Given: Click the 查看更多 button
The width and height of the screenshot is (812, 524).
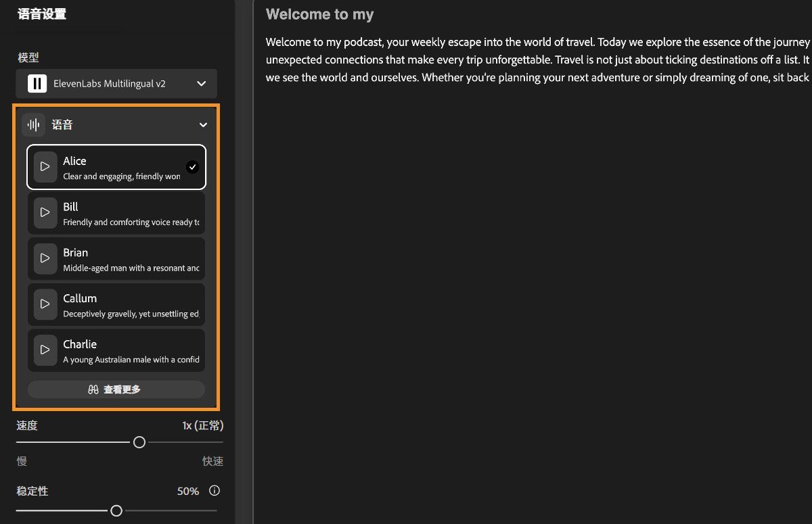Looking at the screenshot, I should tap(116, 389).
